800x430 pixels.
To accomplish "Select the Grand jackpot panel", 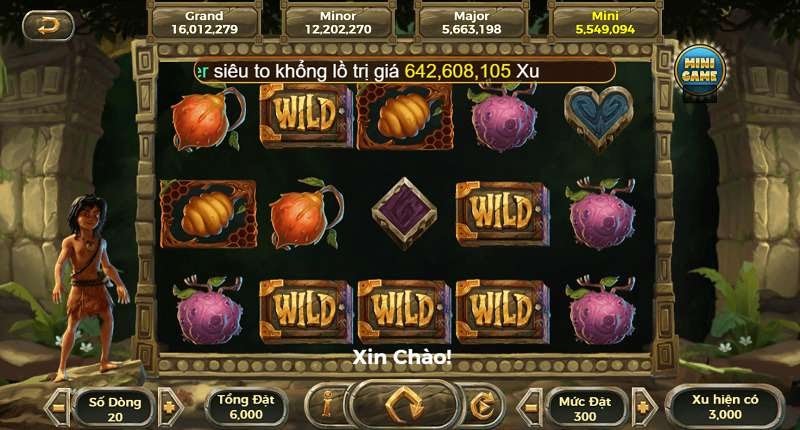I will pos(204,22).
